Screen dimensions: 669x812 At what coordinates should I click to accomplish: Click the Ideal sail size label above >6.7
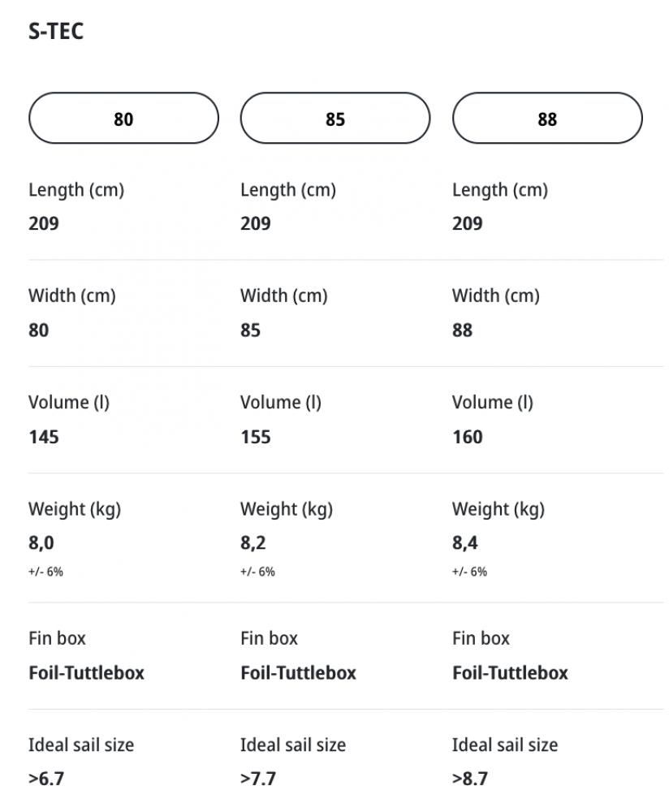[x=81, y=745]
